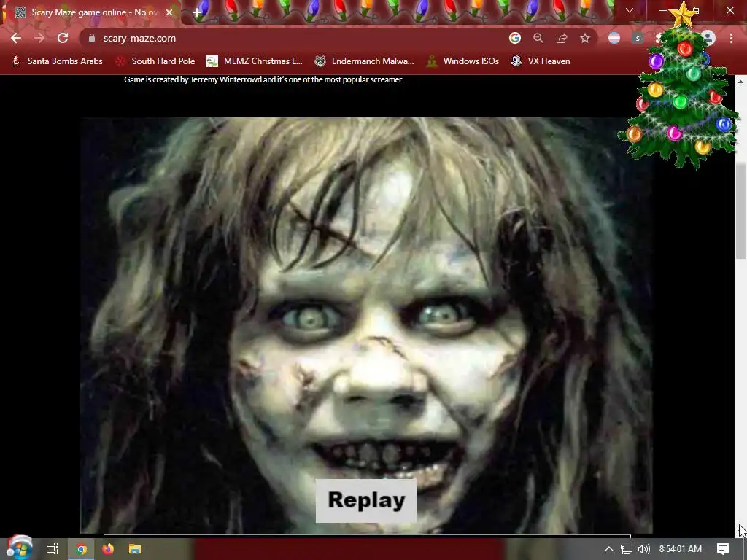Open the network status tray icon

coord(627,549)
